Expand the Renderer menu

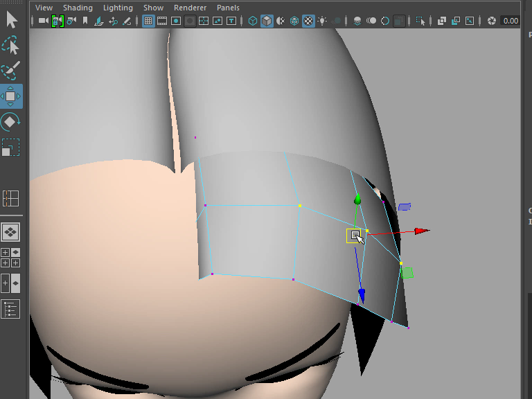190,8
